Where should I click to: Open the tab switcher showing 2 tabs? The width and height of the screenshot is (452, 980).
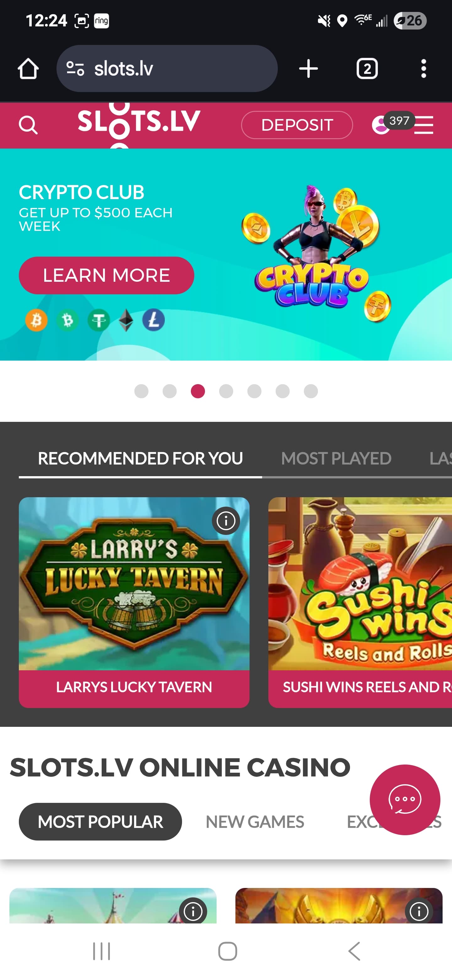pos(367,69)
